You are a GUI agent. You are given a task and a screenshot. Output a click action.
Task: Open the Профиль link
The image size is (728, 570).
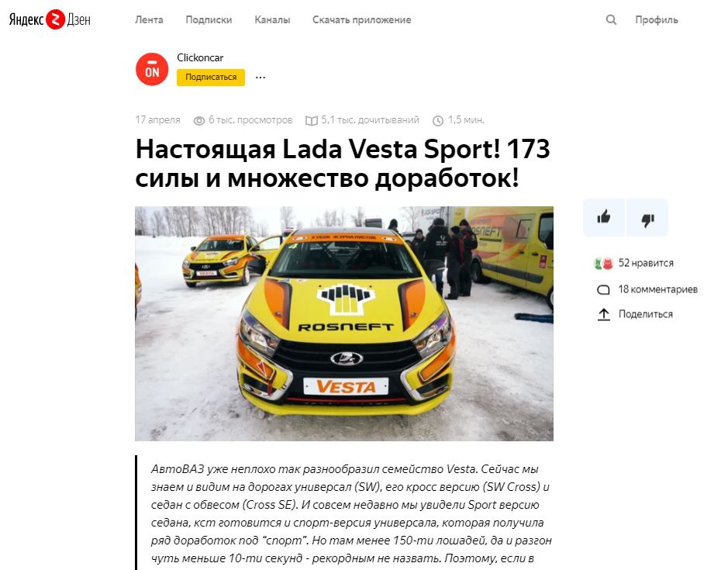657,20
